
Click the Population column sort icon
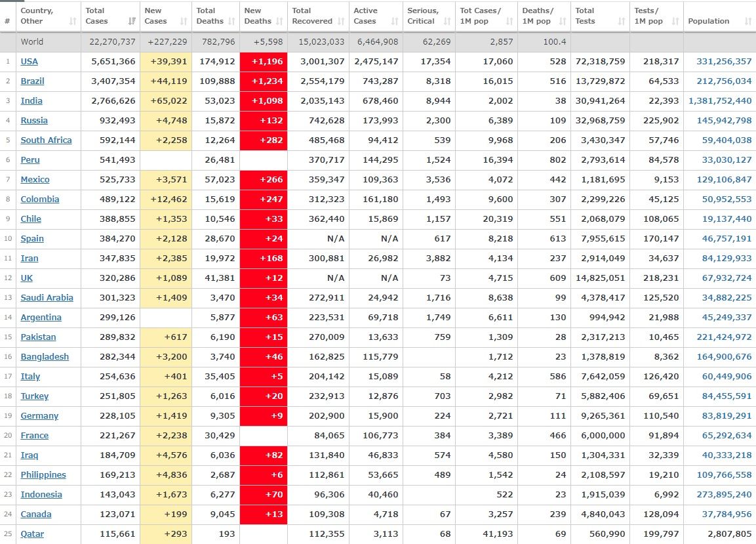748,22
